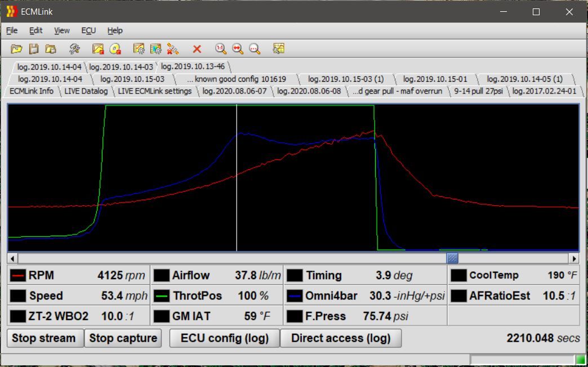Toggle the F.Press trace display box
Image resolution: width=588 pixels, height=367 pixels.
(x=295, y=316)
